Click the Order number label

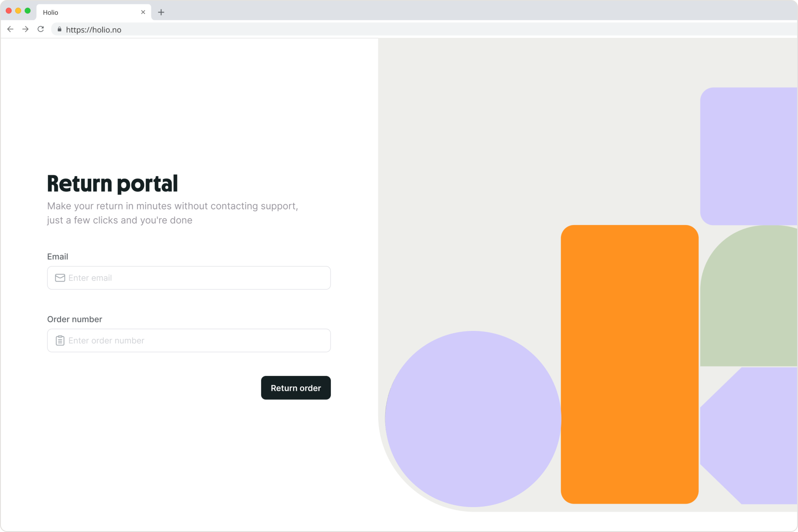coord(75,319)
